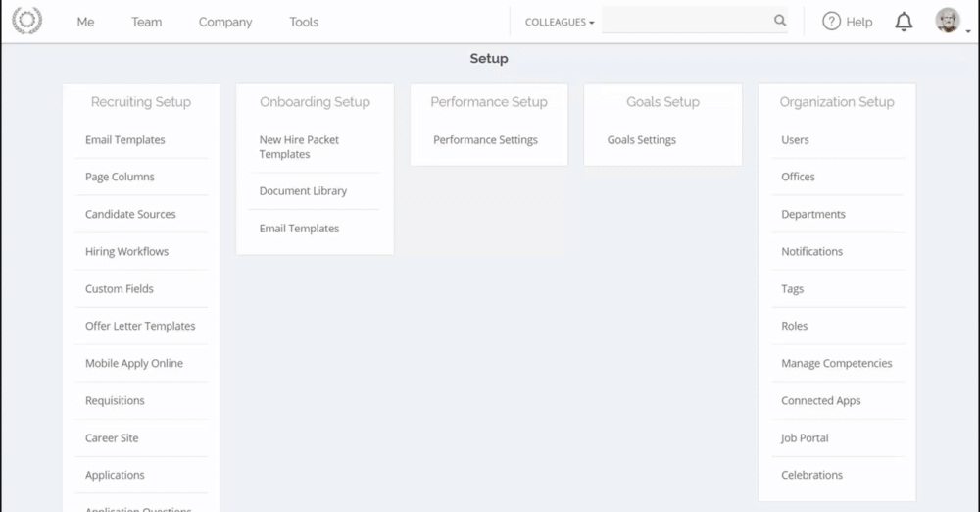
Task: Open Goals Settings link
Action: click(642, 140)
